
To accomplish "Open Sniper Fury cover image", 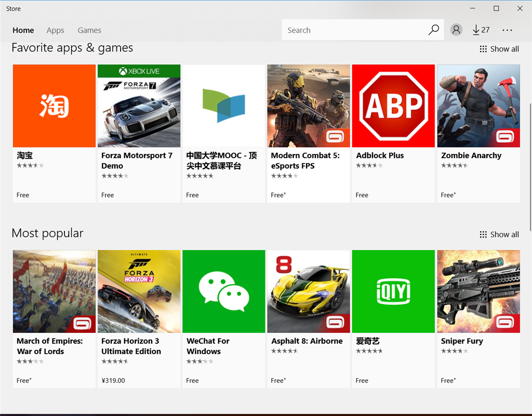I will coord(478,291).
